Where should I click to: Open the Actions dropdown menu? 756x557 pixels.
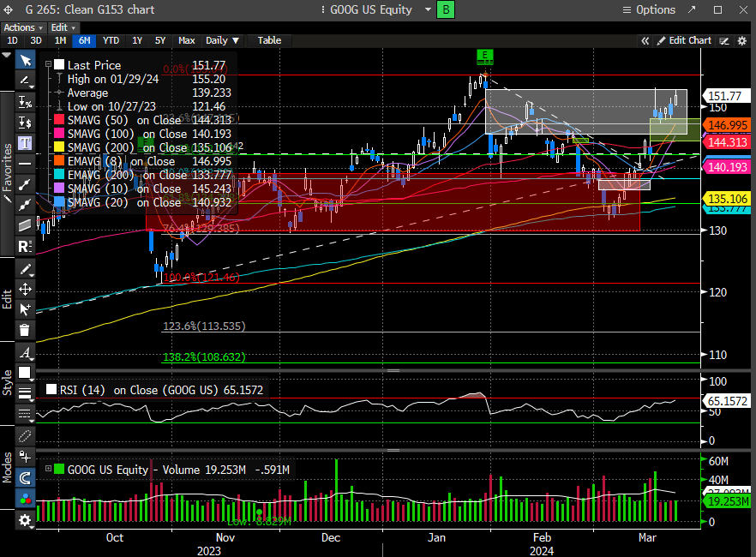pyautogui.click(x=23, y=27)
